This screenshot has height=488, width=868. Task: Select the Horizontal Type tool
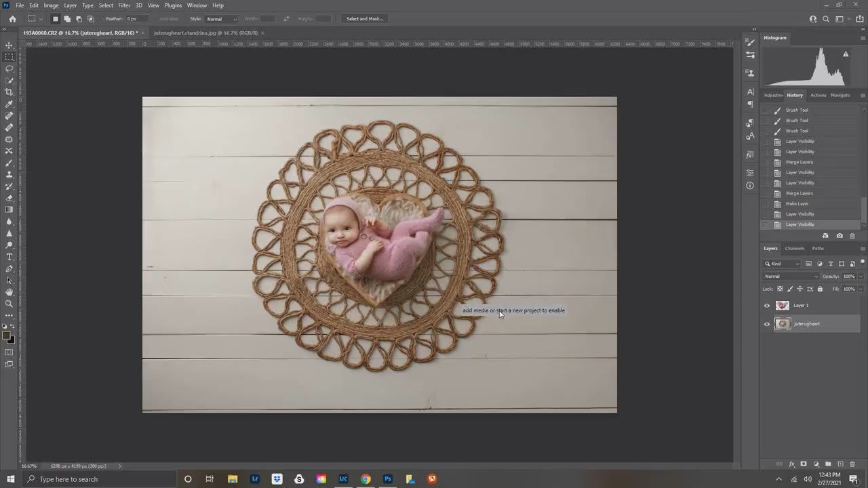tap(9, 257)
